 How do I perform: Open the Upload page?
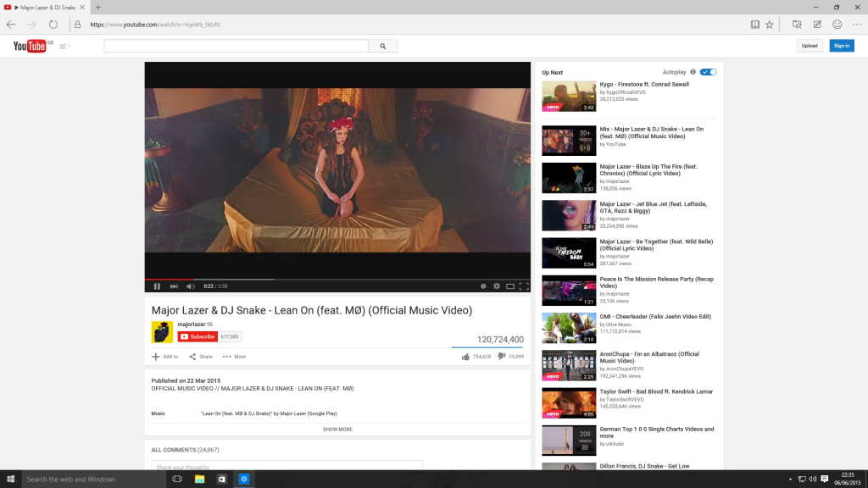[810, 46]
